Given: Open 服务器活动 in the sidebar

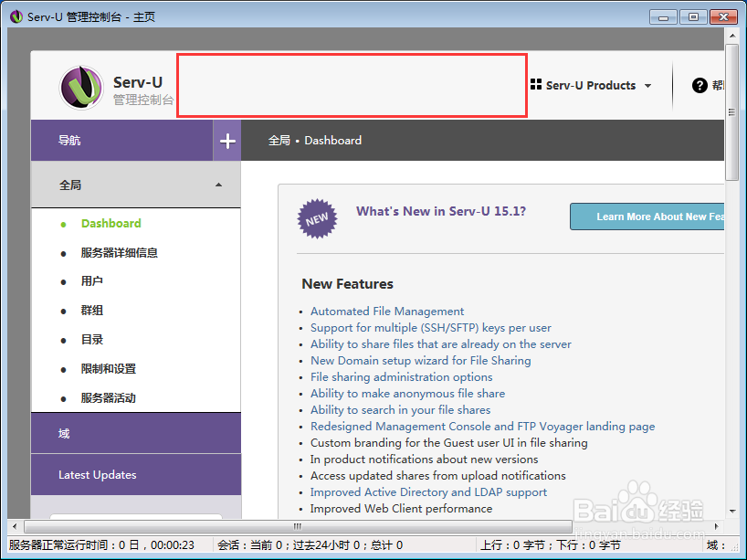Looking at the screenshot, I should [x=109, y=398].
